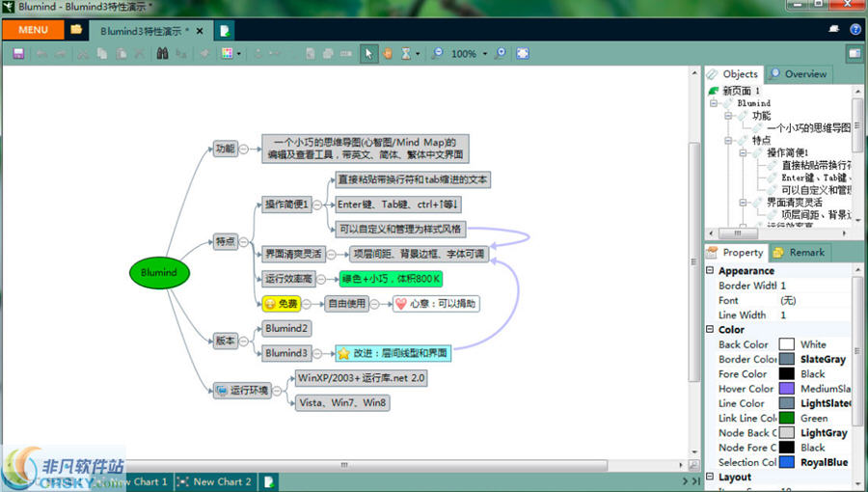The width and height of the screenshot is (868, 492).
Task: Click the Copy icon in toolbar
Action: point(102,54)
